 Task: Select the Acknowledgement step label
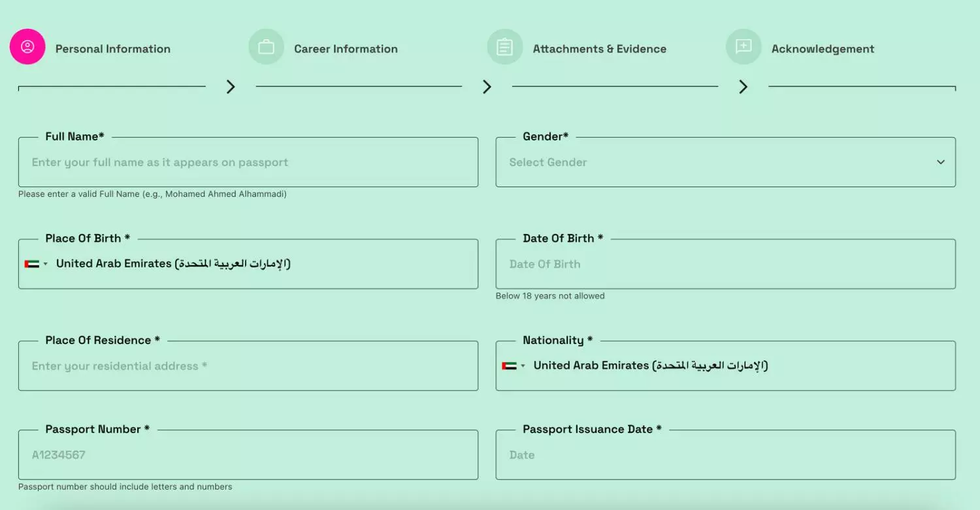823,49
